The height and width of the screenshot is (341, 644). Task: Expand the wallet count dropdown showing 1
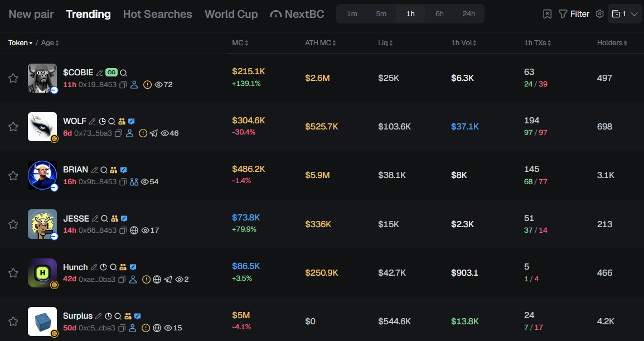[x=624, y=14]
